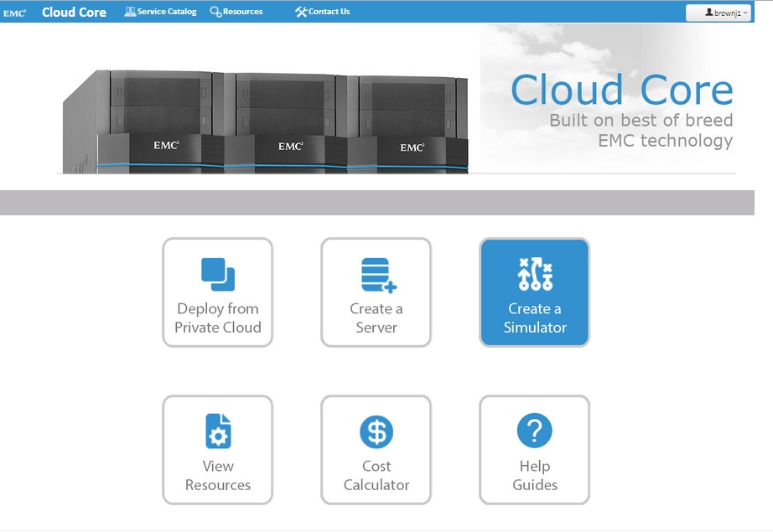Click the View Resources file-gear icon
Image resolution: width=773 pixels, height=532 pixels.
[218, 431]
